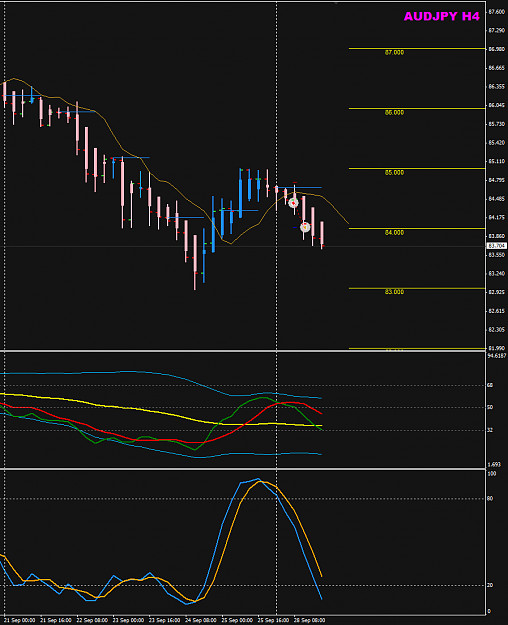Click the 20 level on stochastic scale
The height and width of the screenshot is (625, 508).
[x=490, y=586]
